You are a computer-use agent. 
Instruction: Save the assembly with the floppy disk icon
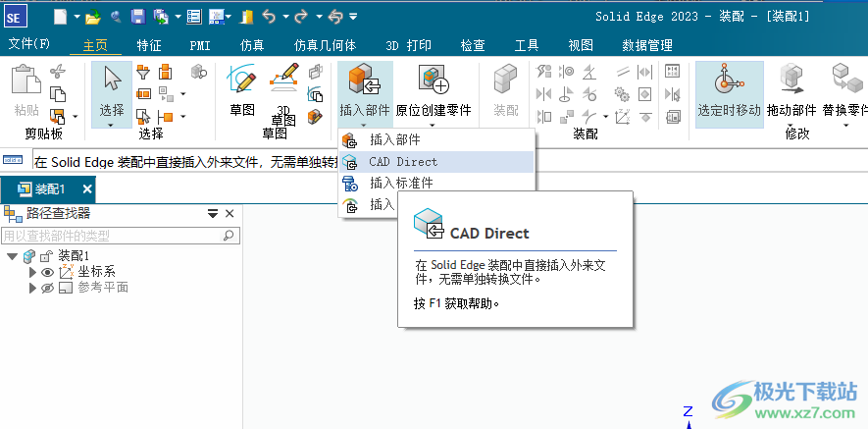[138, 18]
